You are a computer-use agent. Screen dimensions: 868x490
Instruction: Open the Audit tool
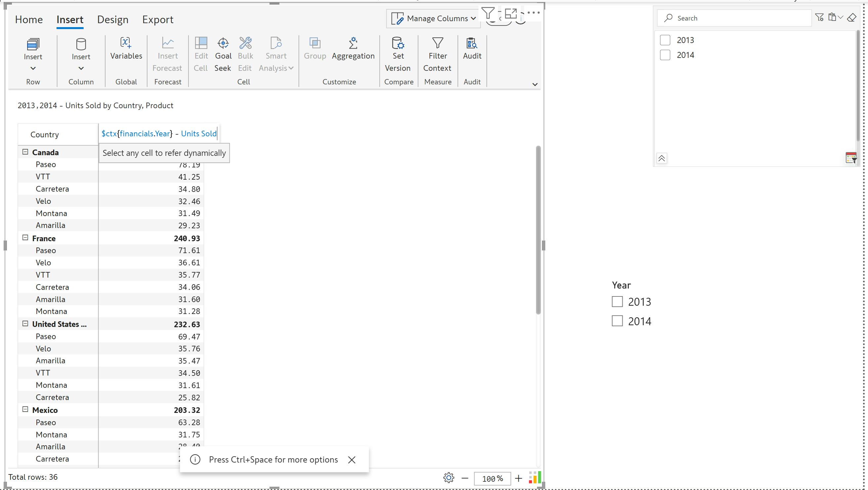472,43
